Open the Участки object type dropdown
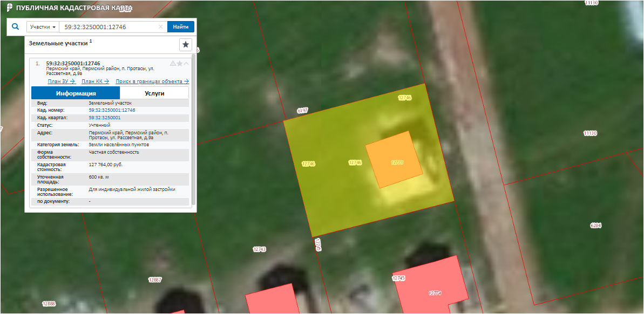The image size is (644, 314). click(x=43, y=27)
